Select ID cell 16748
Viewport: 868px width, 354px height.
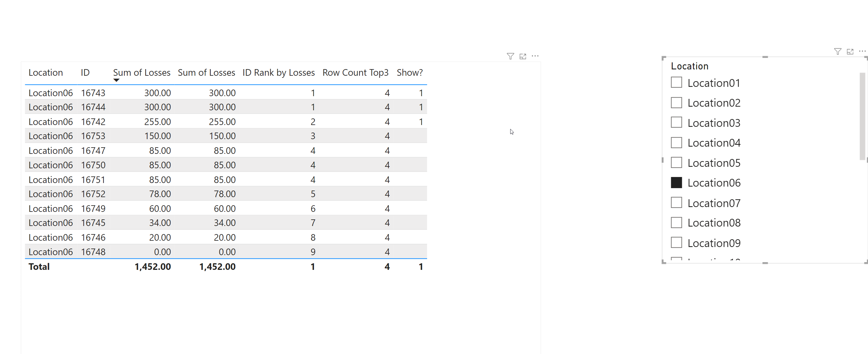click(x=93, y=252)
